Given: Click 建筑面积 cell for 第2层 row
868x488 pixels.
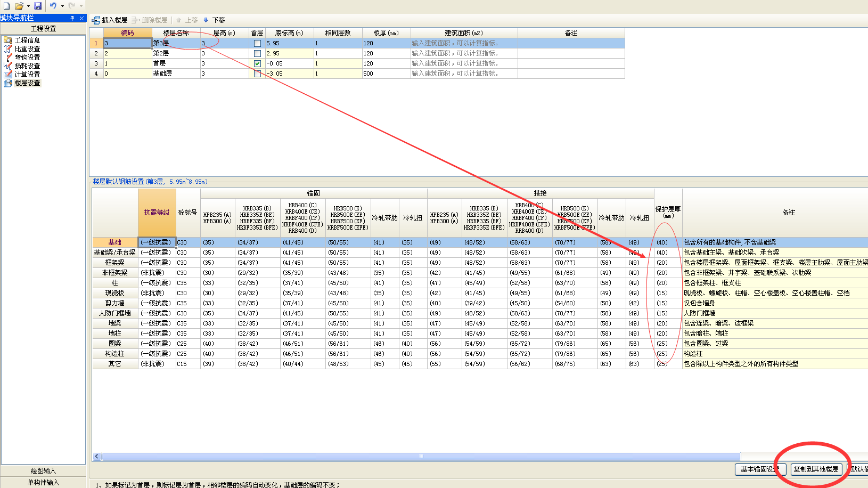Looking at the screenshot, I should coord(464,53).
